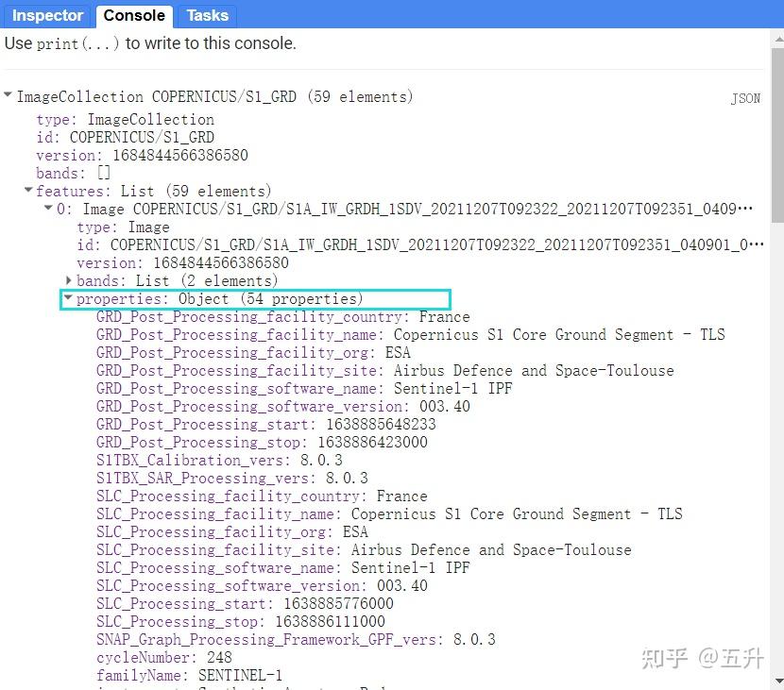This screenshot has height=690, width=784.
Task: Select the text 'type: ImageCollection'
Action: coord(125,120)
